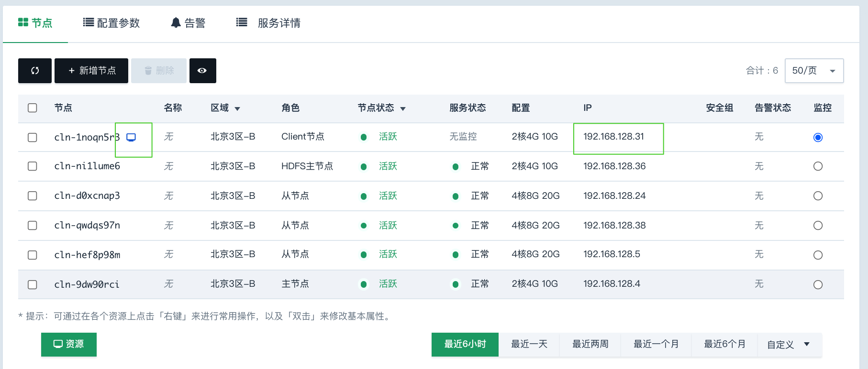Open the 服务详情 tab
The height and width of the screenshot is (369, 868).
click(268, 23)
